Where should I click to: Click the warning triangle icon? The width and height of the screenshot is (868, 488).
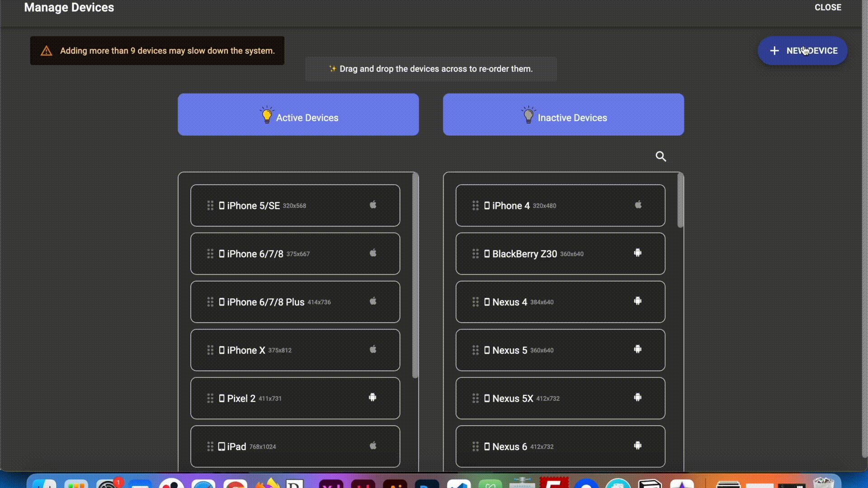tap(47, 51)
